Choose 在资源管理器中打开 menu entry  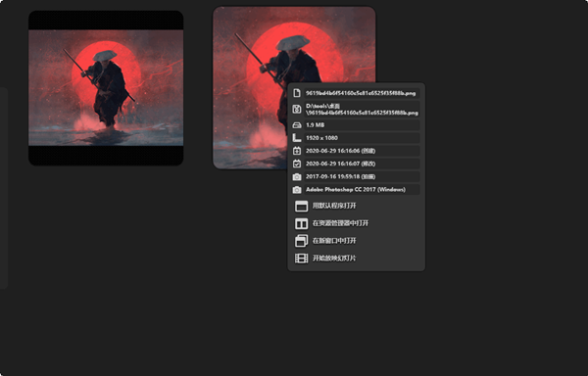tap(357, 223)
